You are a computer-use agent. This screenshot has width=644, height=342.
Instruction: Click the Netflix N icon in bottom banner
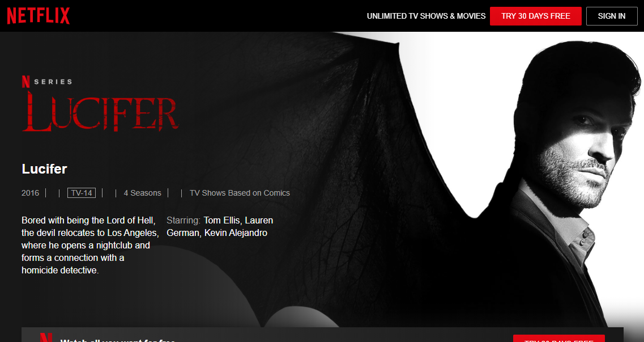click(46, 338)
